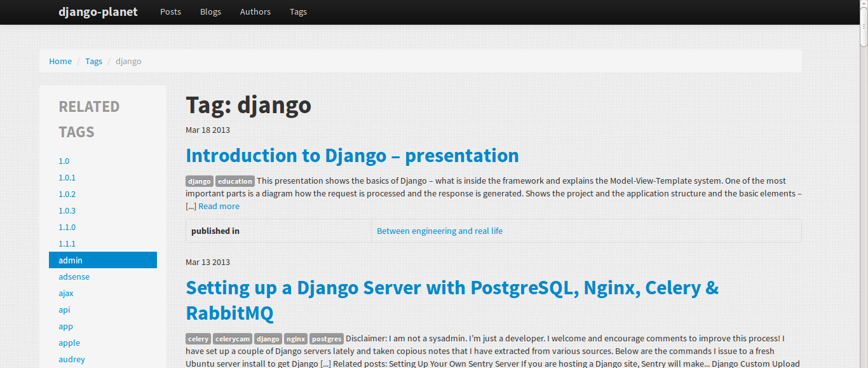The image size is (868, 368).
Task: Select related tag 1.1.1
Action: 103,243
